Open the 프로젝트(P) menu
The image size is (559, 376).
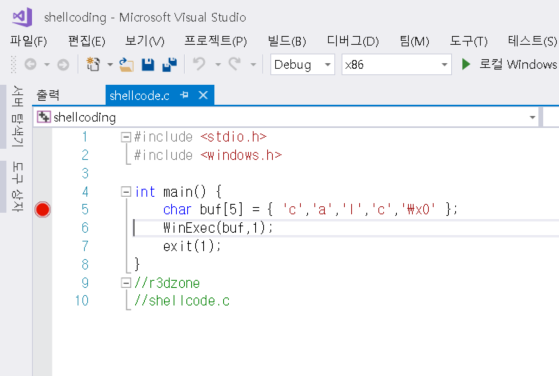click(216, 41)
